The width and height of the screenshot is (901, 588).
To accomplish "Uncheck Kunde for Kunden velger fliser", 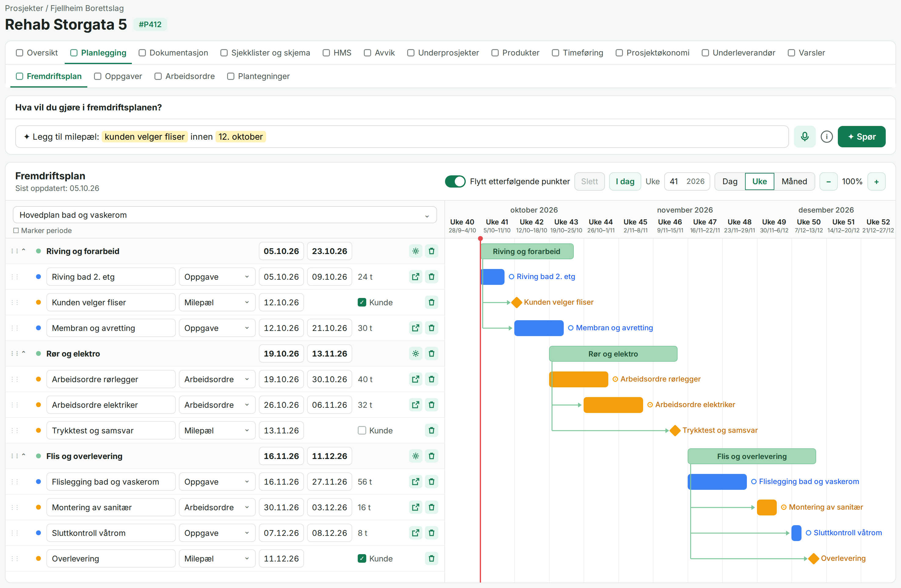I will click(x=362, y=302).
